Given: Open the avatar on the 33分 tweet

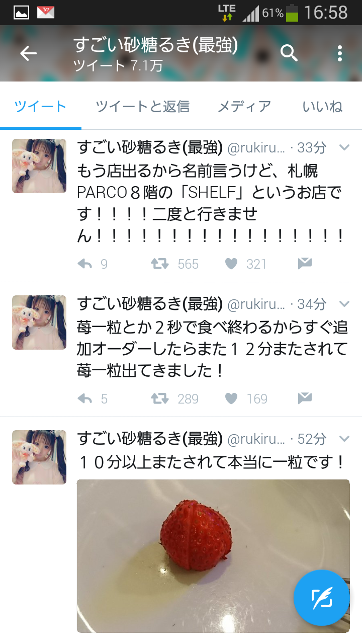Looking at the screenshot, I should coord(39,166).
